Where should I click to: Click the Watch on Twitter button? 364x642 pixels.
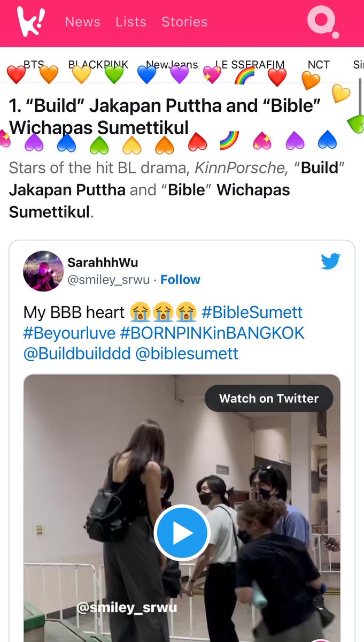269,399
